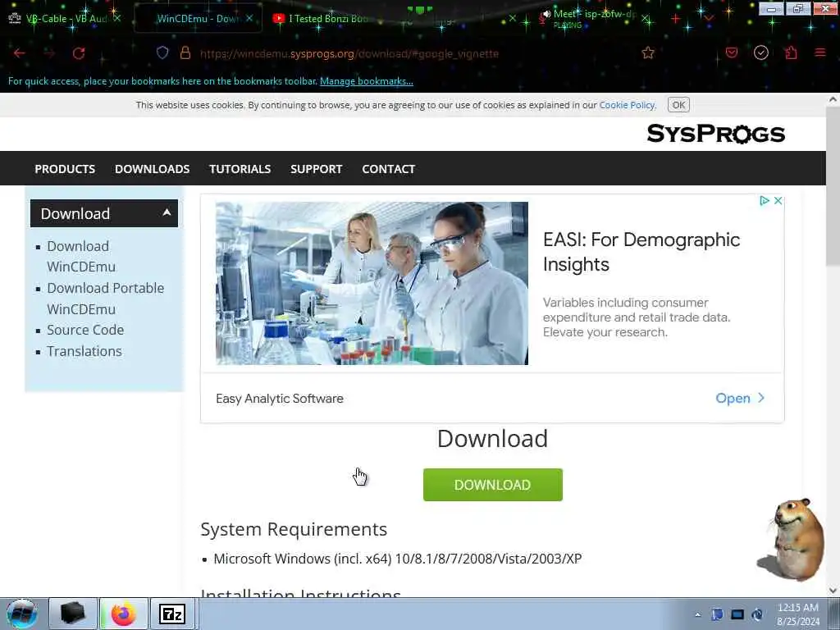Click the green DOWNLOAD button

[x=493, y=485]
